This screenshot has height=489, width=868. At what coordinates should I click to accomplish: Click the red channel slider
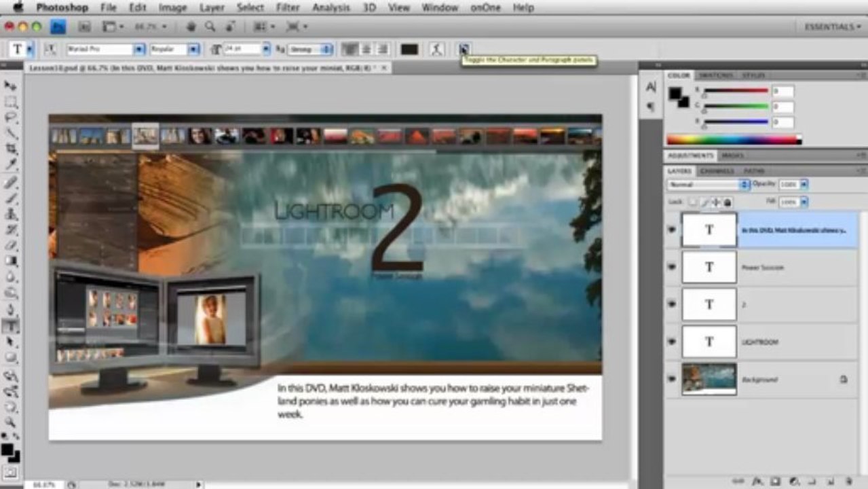click(736, 91)
